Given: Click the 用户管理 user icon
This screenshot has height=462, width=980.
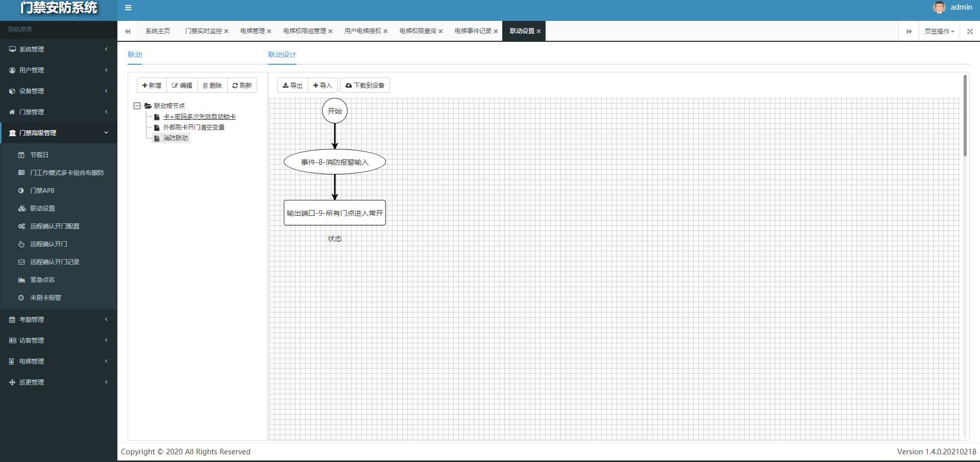Looking at the screenshot, I should (12, 70).
